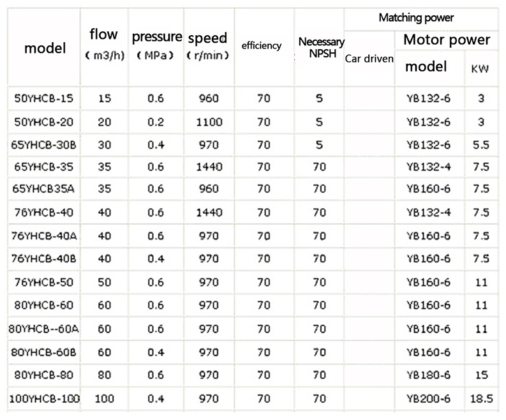Select the "flow" column header
This screenshot has width=506, height=420.
pos(103,36)
